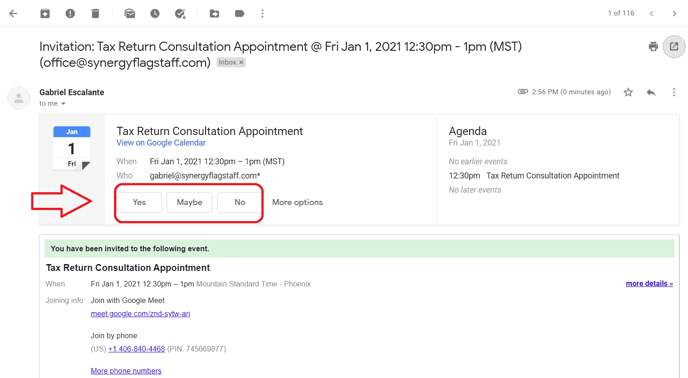Screen dimensions: 688x378
Task: Expand the 'to me' recipient details
Action: coord(63,104)
